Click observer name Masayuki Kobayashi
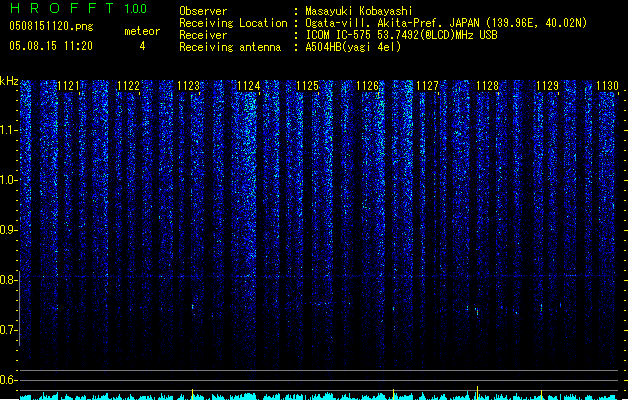 (x=359, y=11)
